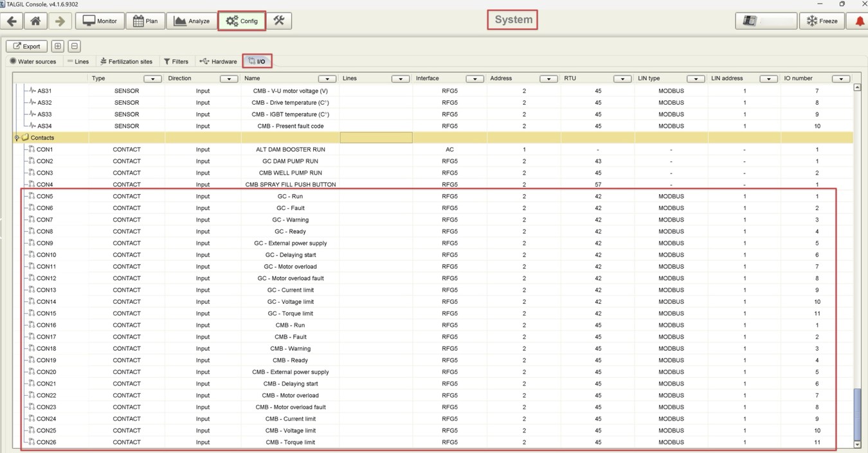Viewport: 868px width, 453px height.
Task: Click the Export button
Action: [x=26, y=46]
